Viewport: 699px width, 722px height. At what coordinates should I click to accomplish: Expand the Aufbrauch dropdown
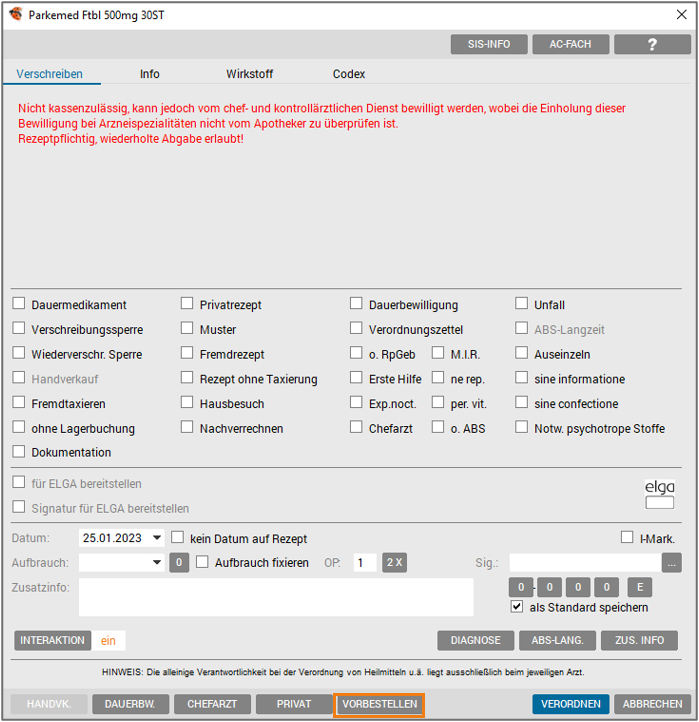pos(157,563)
